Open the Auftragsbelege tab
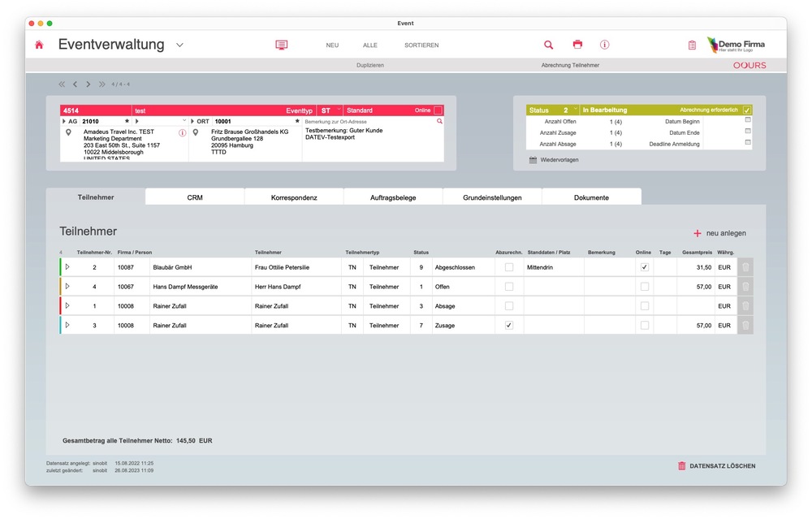 [x=393, y=197]
